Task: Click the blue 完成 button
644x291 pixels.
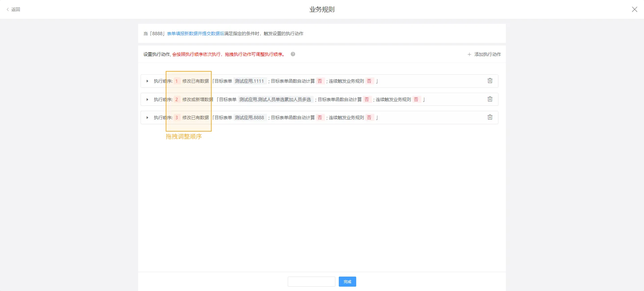Action: [x=347, y=282]
